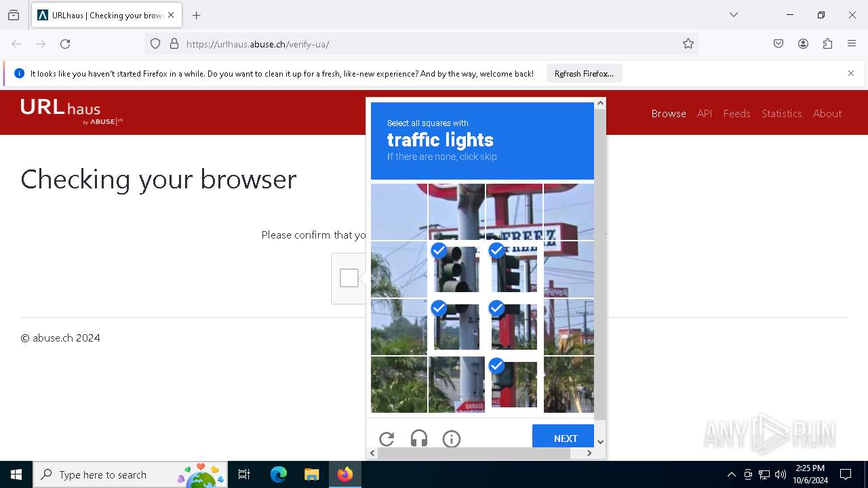Open the notification center icon

pos(846,474)
